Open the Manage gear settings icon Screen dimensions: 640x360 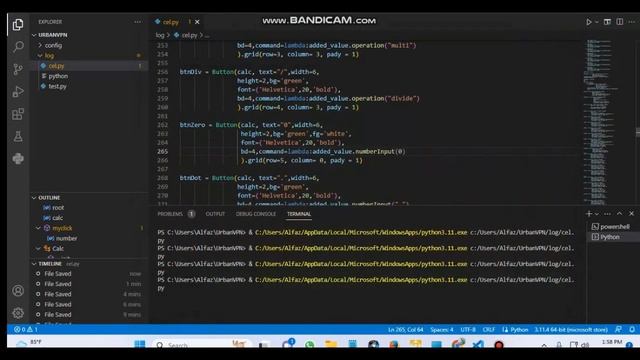[18, 313]
